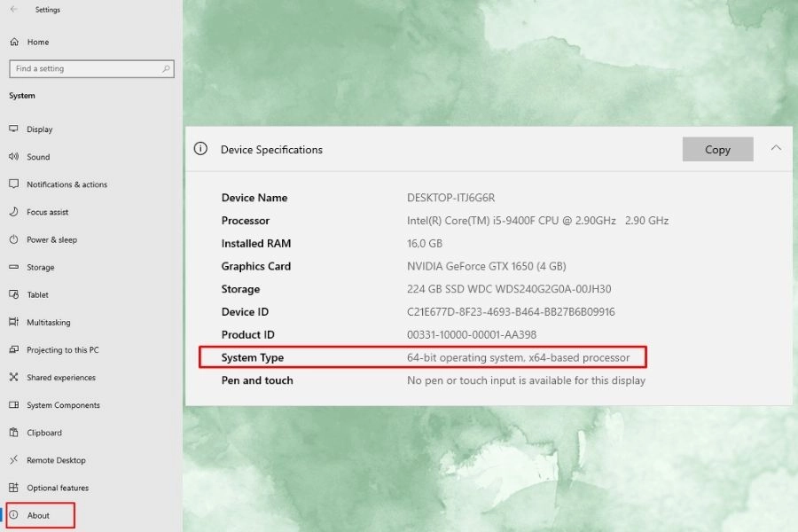Click the Tablet icon
The image size is (798, 532).
[x=13, y=294]
